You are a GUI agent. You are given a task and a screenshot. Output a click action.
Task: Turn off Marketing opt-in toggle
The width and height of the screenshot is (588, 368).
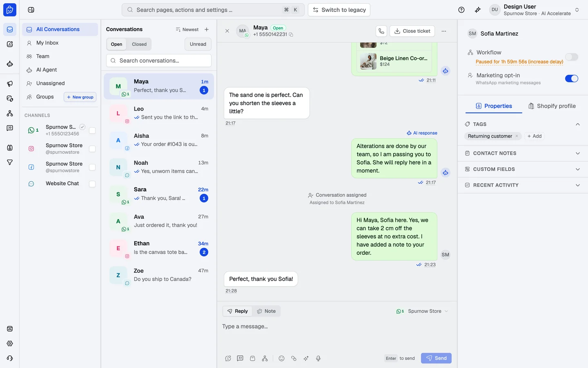click(572, 79)
